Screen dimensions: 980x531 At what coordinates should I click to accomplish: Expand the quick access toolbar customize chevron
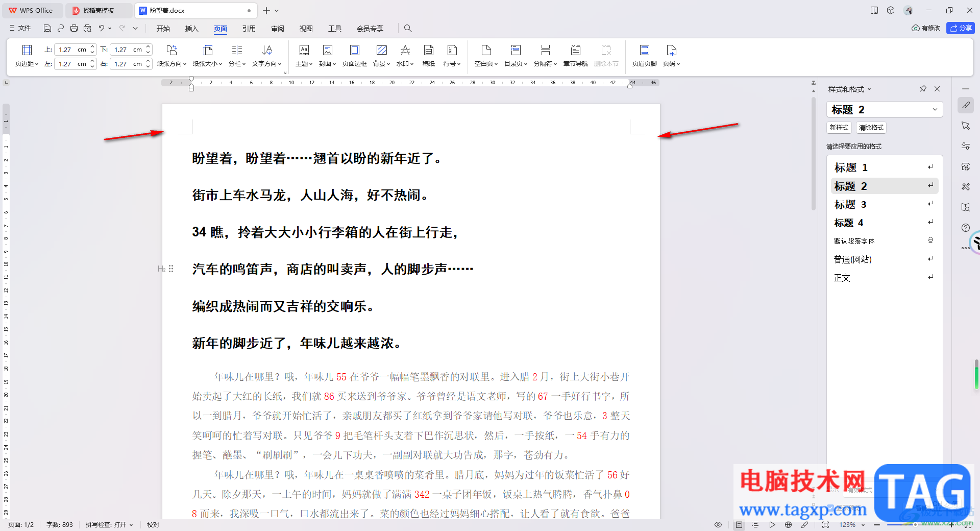tap(135, 28)
